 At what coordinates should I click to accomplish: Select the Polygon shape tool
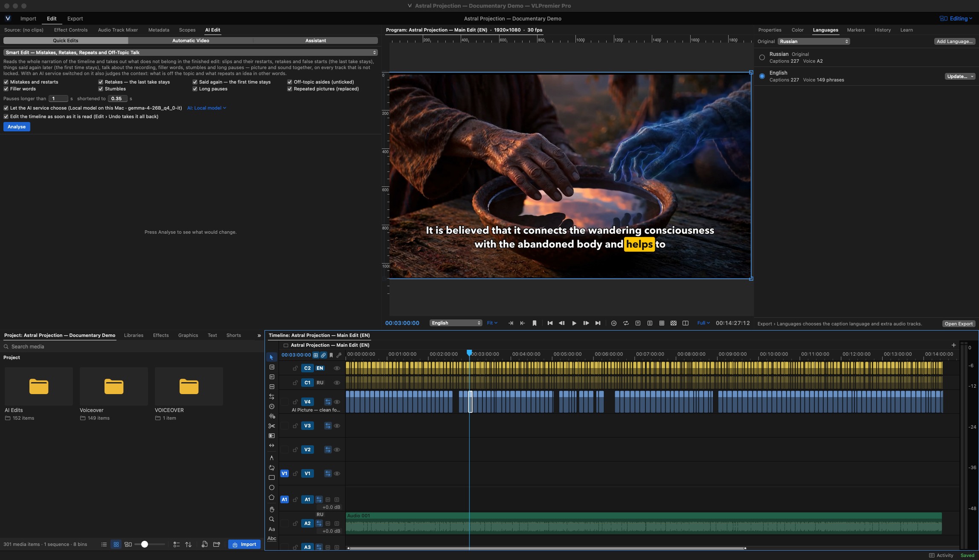click(271, 497)
